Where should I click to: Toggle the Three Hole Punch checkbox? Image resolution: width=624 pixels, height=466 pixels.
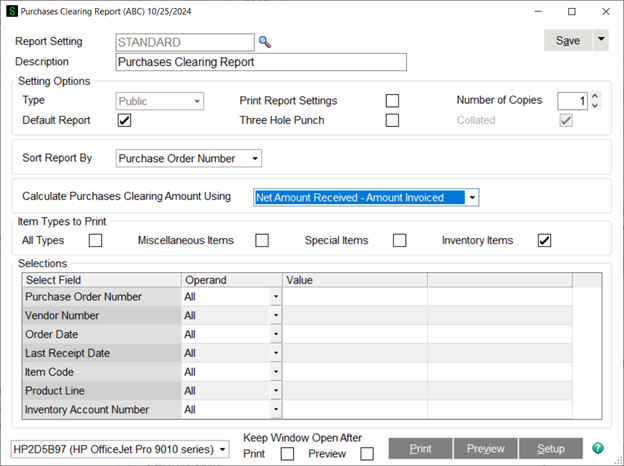click(x=392, y=121)
